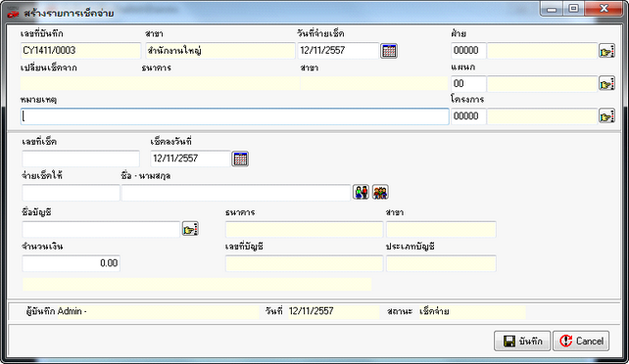Focus the เลขที่เช็ค cheque number field
Viewport: 629px width, 364px height.
pyautogui.click(x=80, y=159)
